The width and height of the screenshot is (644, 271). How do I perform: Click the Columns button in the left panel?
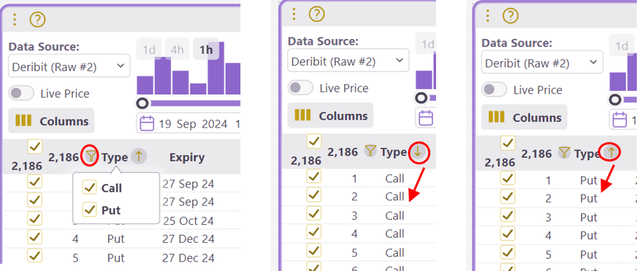[51, 121]
